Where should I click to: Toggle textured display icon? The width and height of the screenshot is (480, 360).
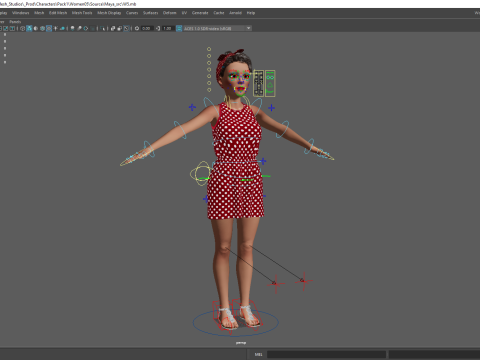[x=49, y=29]
